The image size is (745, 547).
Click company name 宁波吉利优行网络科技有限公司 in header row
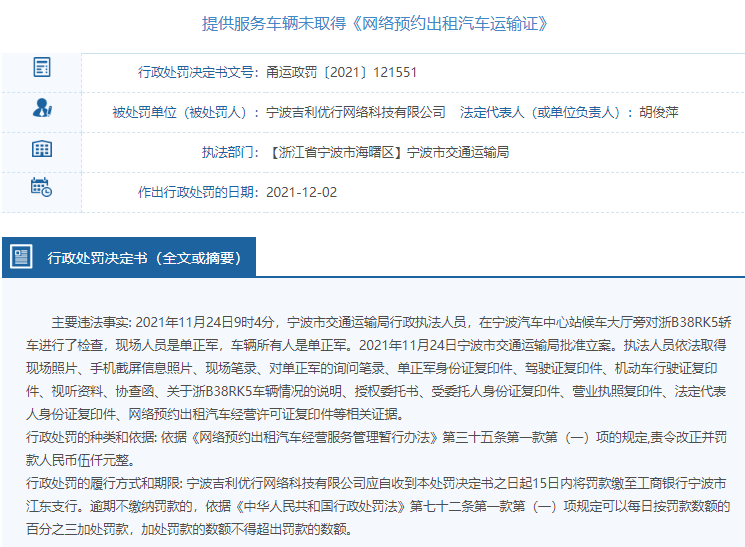click(355, 113)
